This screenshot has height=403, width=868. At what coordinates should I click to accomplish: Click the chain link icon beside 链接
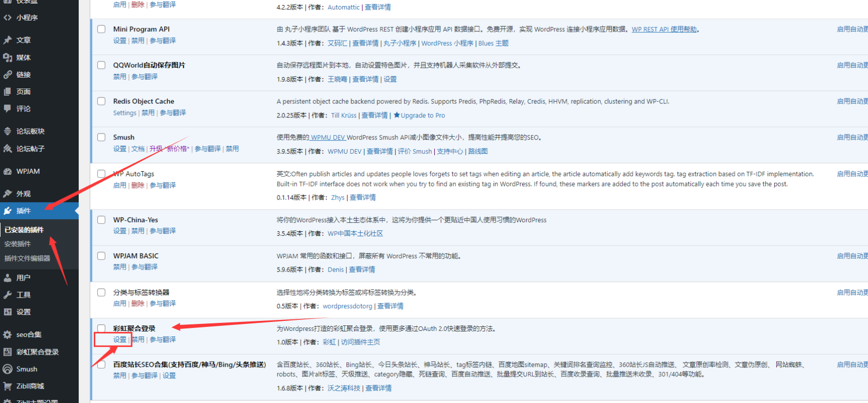[x=8, y=75]
